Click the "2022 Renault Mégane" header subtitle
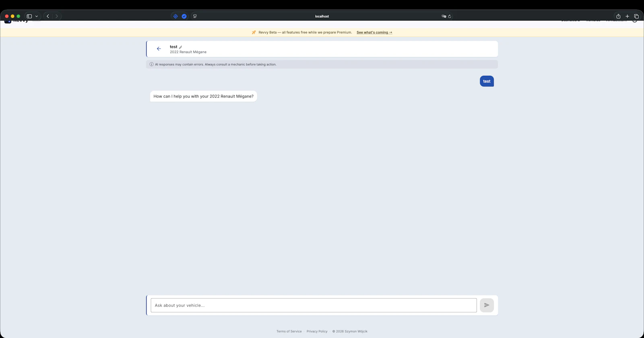This screenshot has height=338, width=644. [188, 52]
